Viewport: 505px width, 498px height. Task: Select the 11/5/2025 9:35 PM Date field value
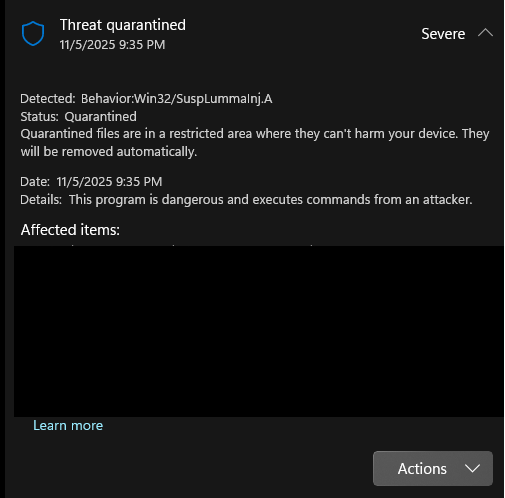click(x=109, y=182)
